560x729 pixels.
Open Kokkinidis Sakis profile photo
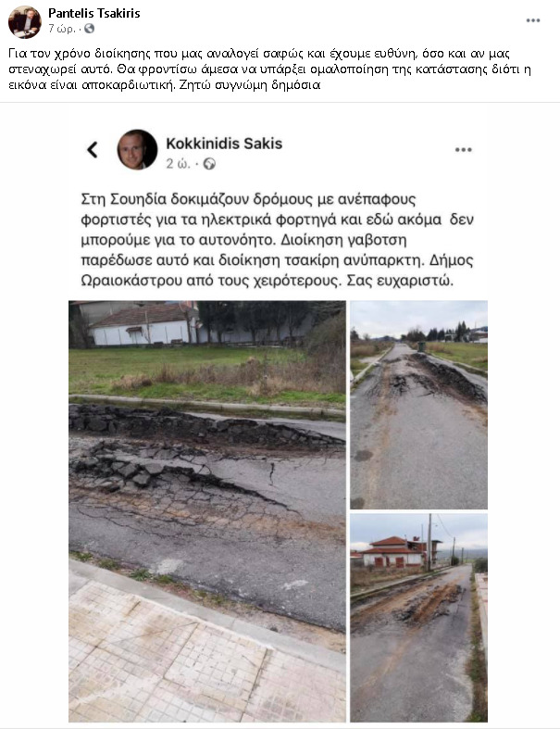pyautogui.click(x=137, y=150)
